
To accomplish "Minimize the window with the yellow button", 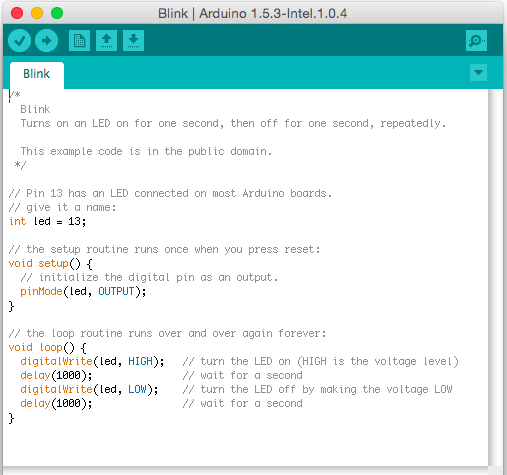I will coord(37,13).
